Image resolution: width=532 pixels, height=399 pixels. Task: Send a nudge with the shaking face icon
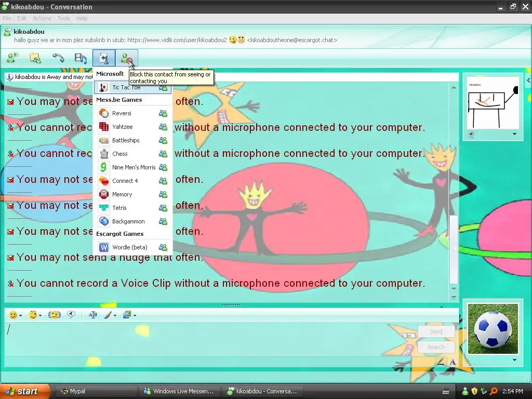pos(54,315)
